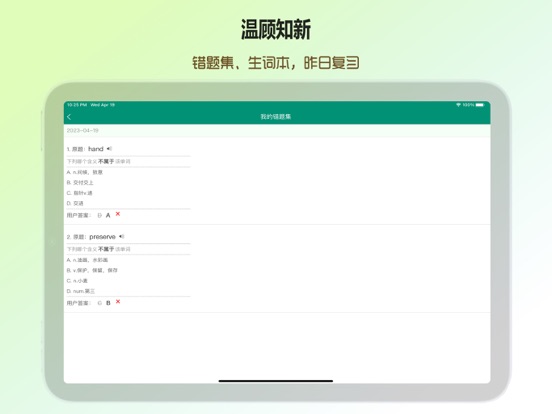Click the 我的错题集 header title
Screen dimensions: 552x414
pyautogui.click(x=276, y=117)
